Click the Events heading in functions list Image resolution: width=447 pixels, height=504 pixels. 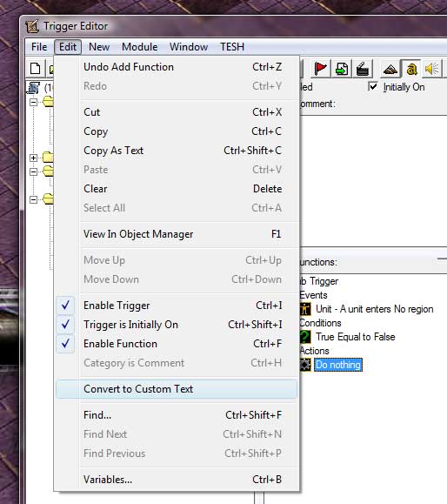click(x=313, y=295)
